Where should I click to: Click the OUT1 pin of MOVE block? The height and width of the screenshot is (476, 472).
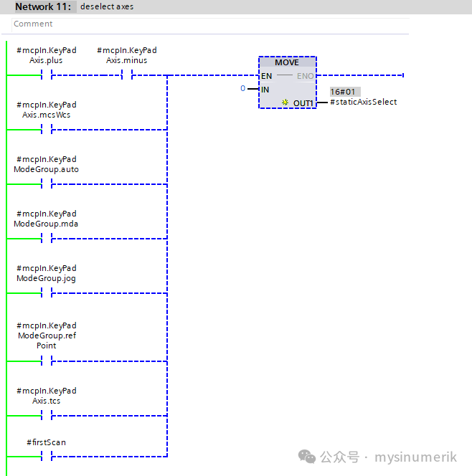(303, 103)
